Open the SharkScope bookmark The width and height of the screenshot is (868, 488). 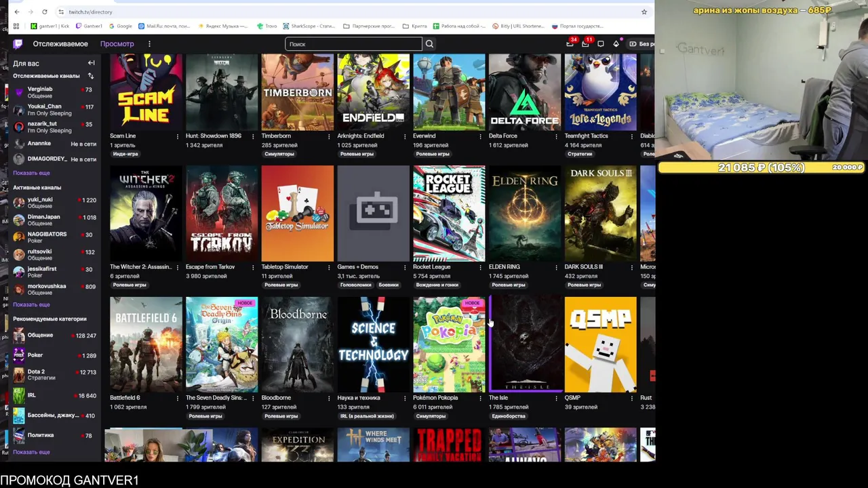click(x=309, y=26)
